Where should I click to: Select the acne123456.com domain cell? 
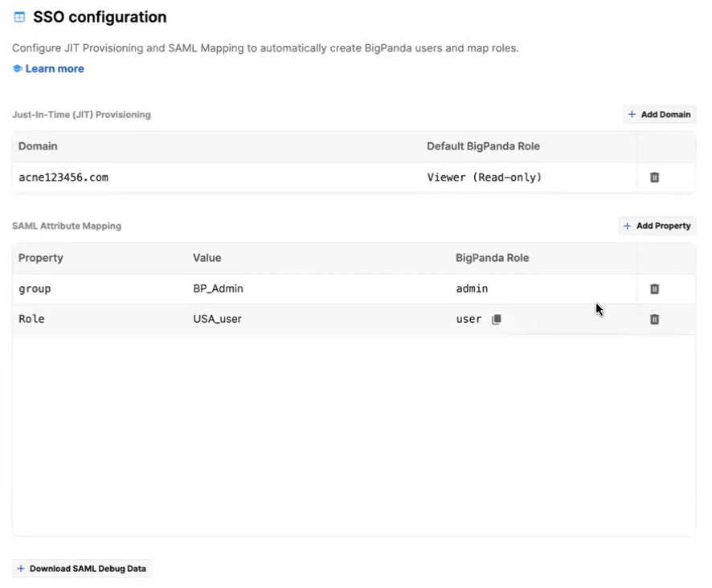(63, 177)
